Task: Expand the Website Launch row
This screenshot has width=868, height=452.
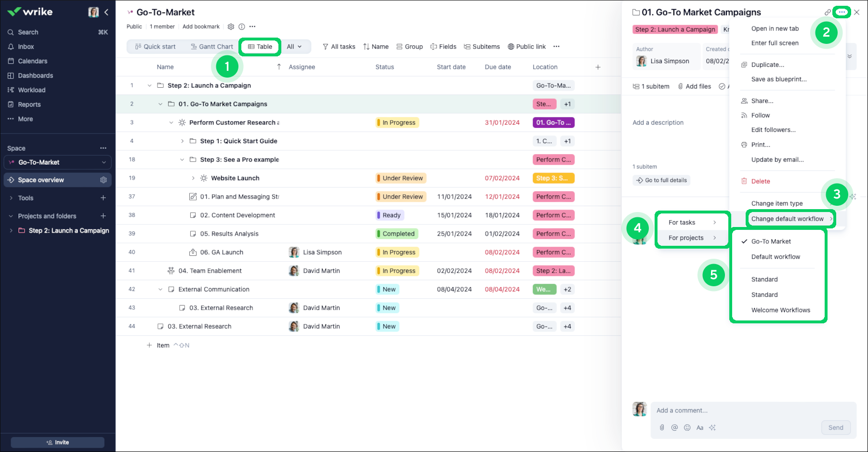Action: [x=193, y=178]
